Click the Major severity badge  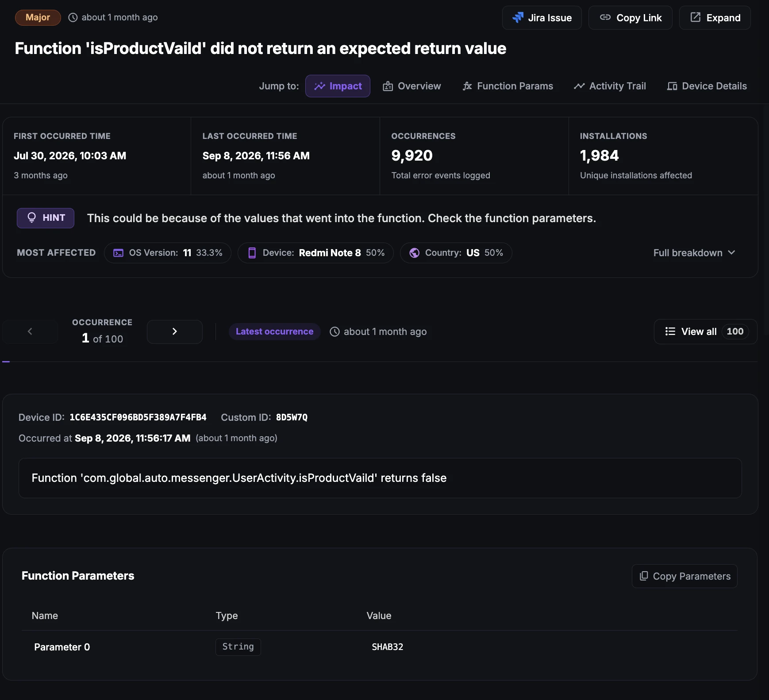38,17
